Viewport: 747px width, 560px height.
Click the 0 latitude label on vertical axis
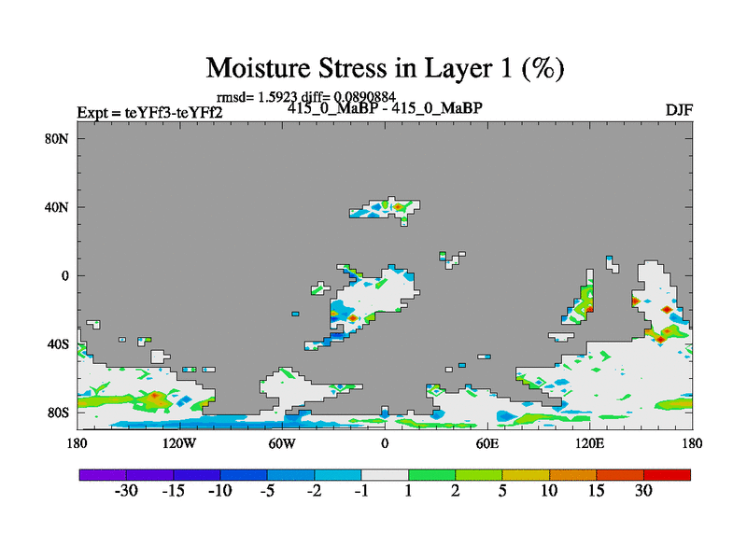(65, 275)
